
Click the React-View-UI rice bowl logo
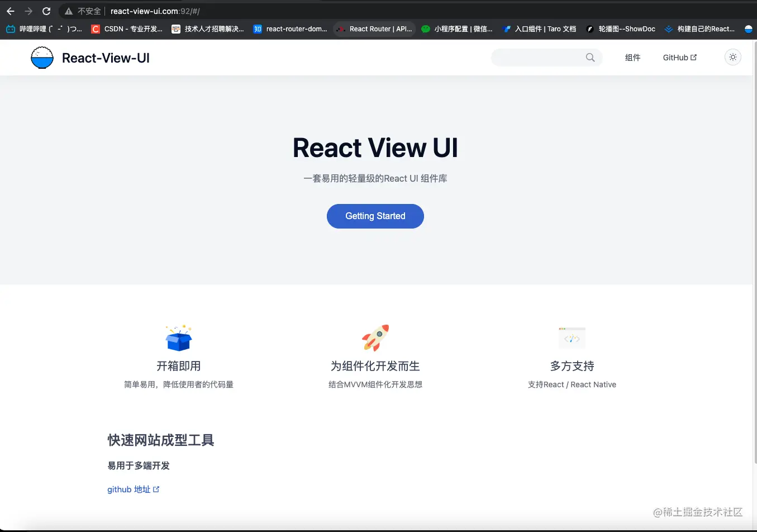click(42, 58)
